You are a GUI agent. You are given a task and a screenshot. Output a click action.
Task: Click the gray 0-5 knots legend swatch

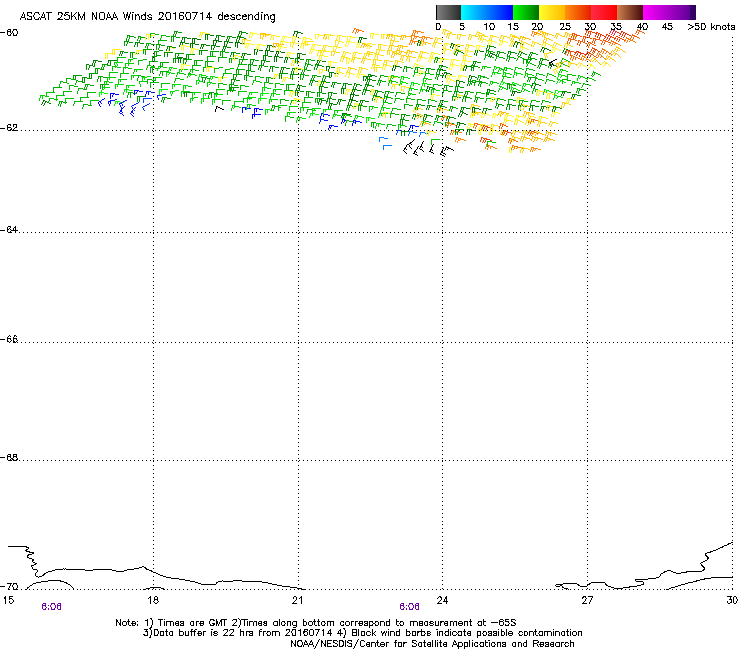(x=448, y=12)
